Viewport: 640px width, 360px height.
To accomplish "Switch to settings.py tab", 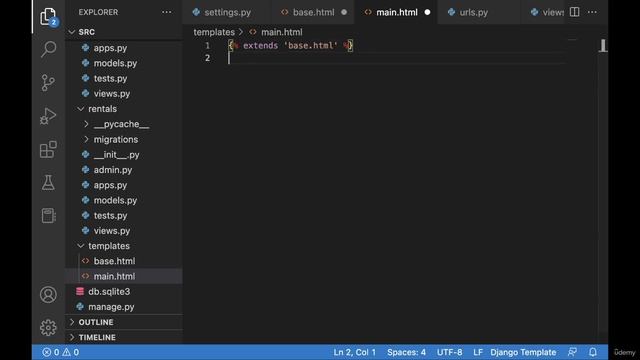I will click(x=227, y=12).
